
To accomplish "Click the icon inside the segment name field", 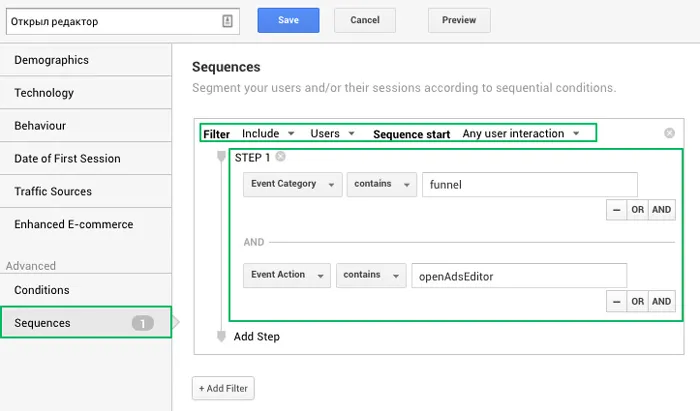I will pos(227,21).
